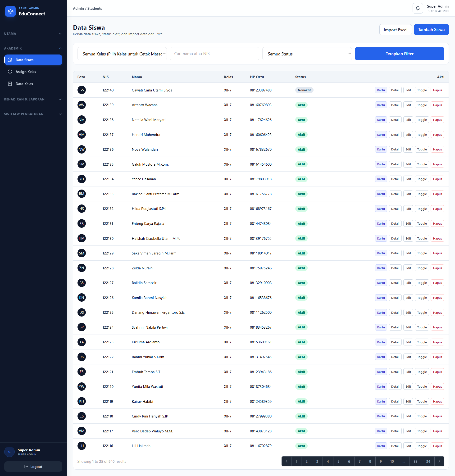Expand the KEHADIRAN & LAPORAN section
Image resolution: width=455 pixels, height=476 pixels.
(x=33, y=99)
